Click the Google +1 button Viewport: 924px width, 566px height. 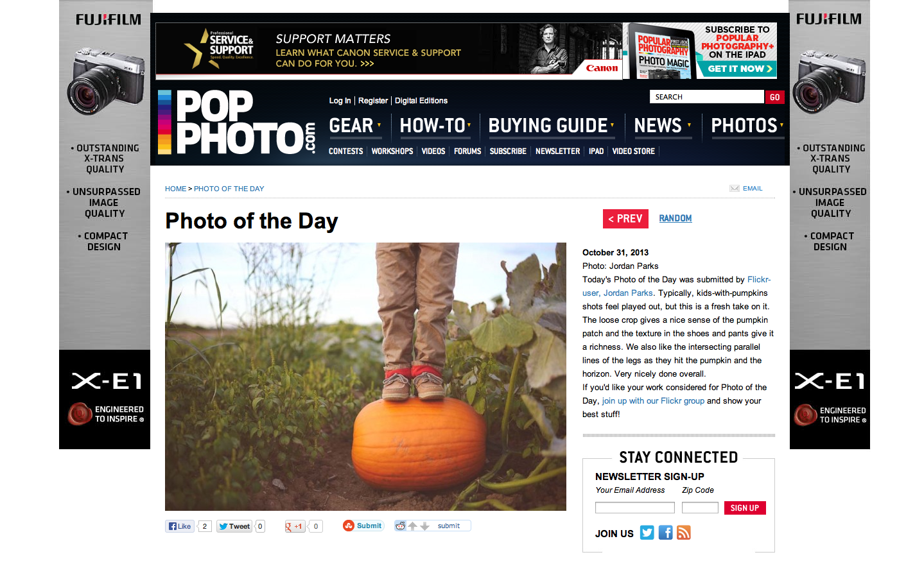click(x=295, y=526)
